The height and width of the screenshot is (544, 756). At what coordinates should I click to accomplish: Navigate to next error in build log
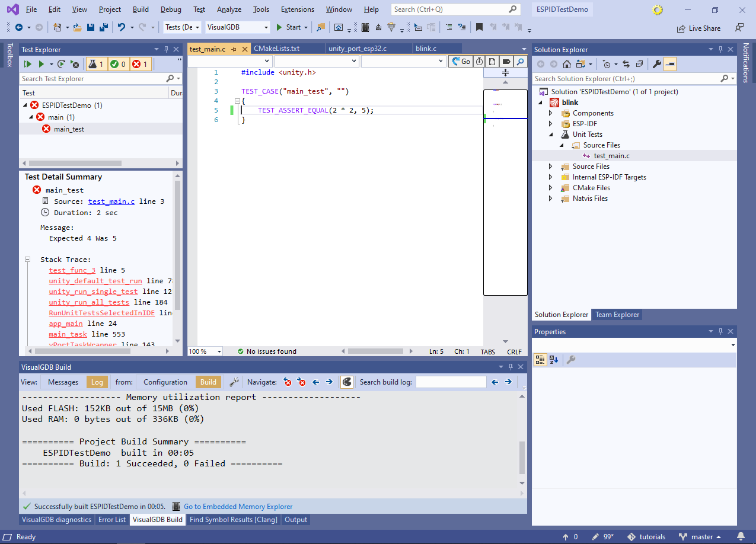[302, 382]
